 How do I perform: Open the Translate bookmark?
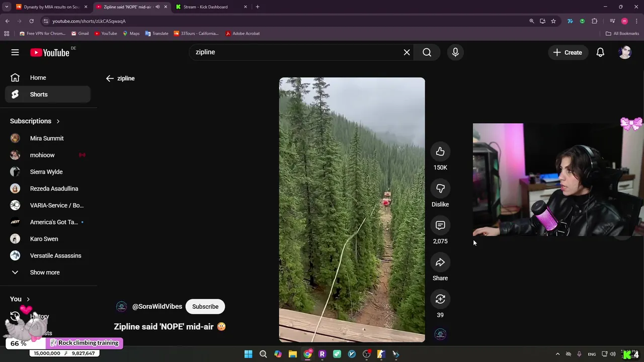click(156, 34)
